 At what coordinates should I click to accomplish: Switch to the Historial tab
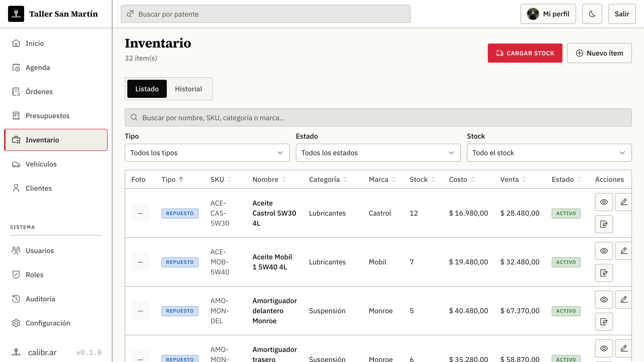[x=188, y=89]
